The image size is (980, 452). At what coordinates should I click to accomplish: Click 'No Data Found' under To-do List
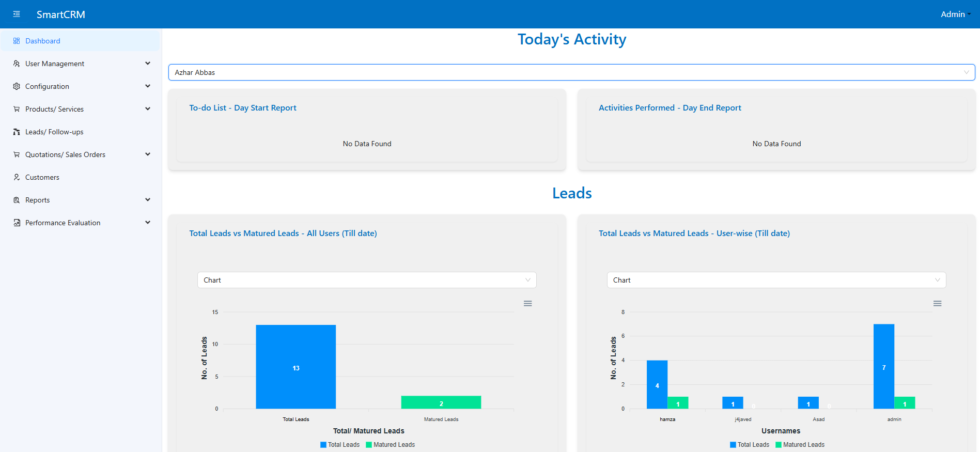click(x=367, y=144)
